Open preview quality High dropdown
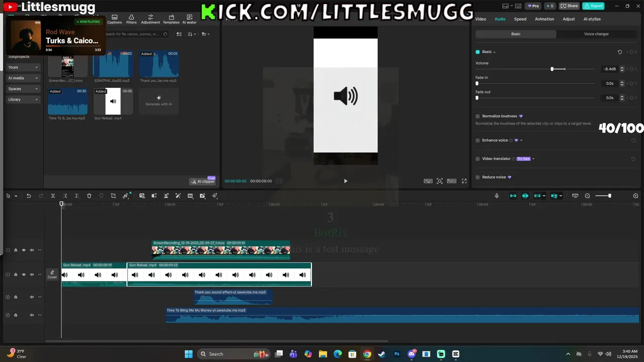 428,181
